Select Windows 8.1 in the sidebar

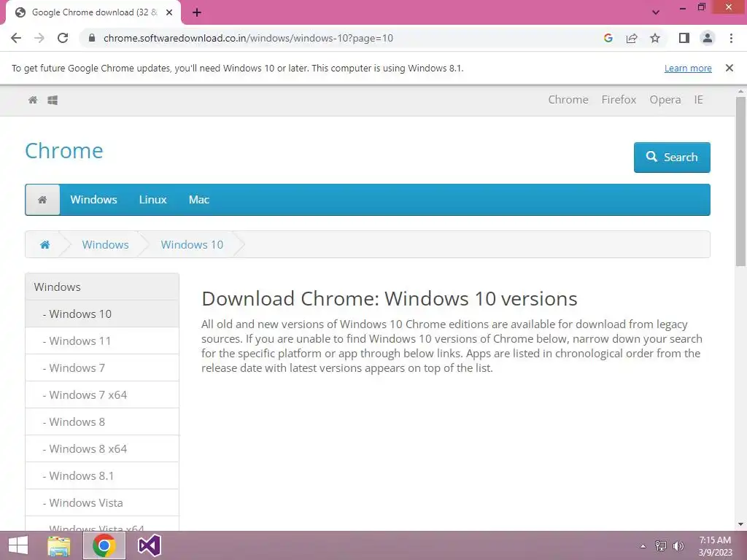click(x=102, y=475)
